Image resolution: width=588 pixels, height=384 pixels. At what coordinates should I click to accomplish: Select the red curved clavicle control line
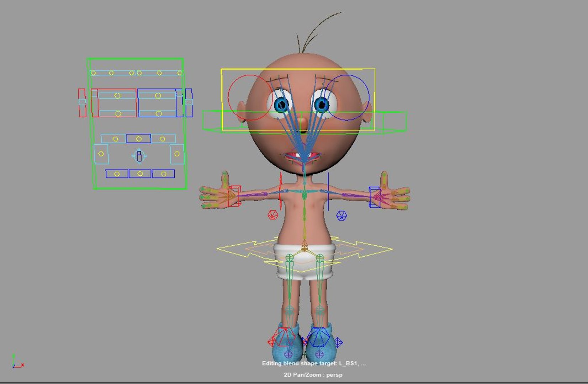click(281, 191)
